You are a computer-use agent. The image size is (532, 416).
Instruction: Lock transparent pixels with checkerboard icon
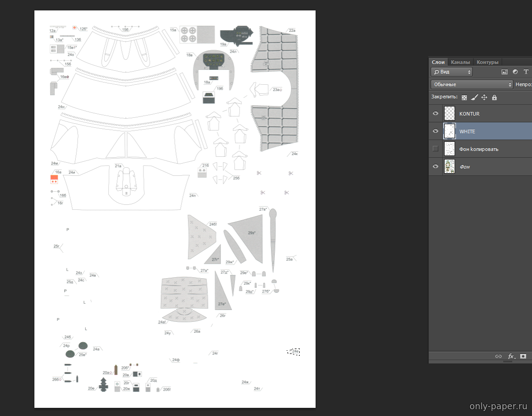[x=464, y=97]
